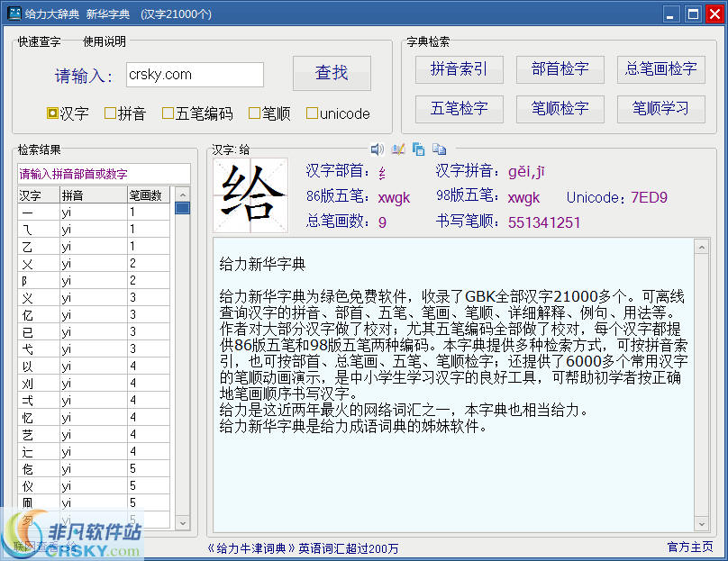Click the pinyin reading gěi,jǐ
The height and width of the screenshot is (561, 728).
tap(526, 172)
